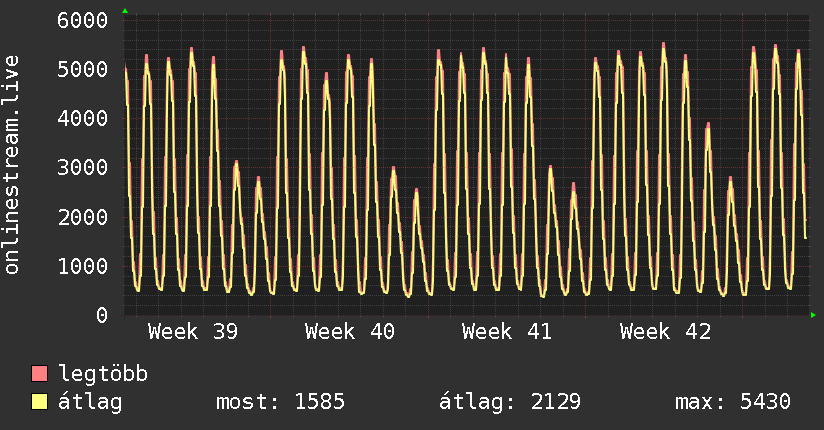The image size is (824, 430).
Task: Click the Week 41 axis label
Action: [507, 332]
